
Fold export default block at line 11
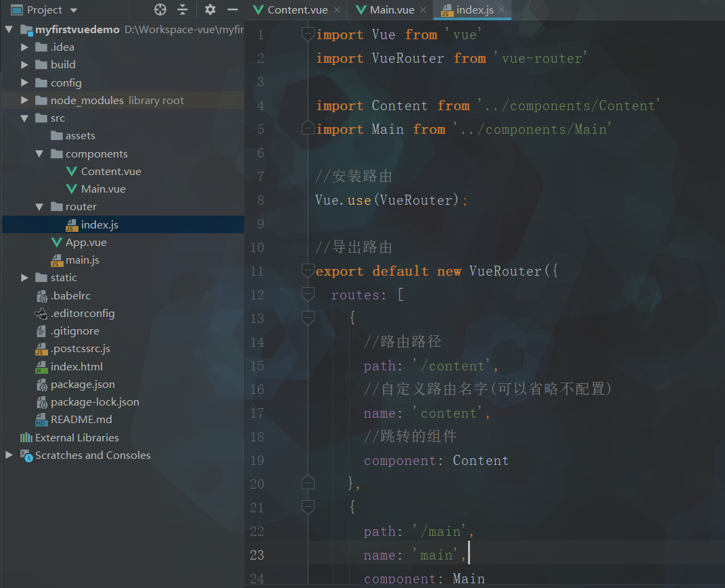click(308, 270)
